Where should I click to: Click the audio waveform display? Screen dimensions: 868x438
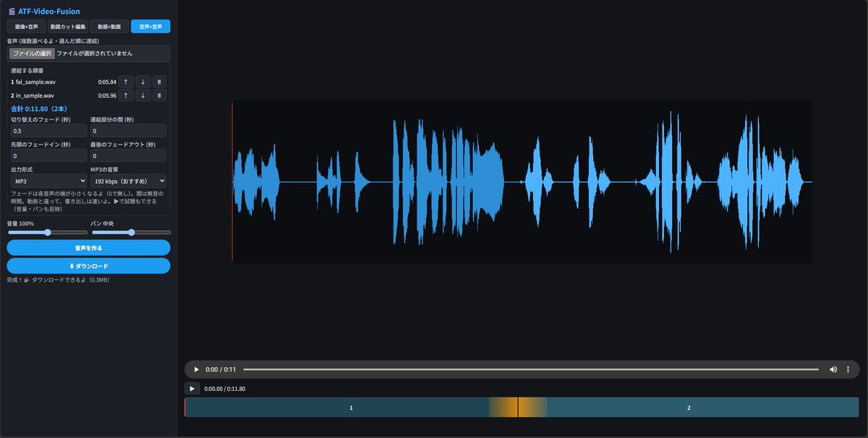point(522,182)
